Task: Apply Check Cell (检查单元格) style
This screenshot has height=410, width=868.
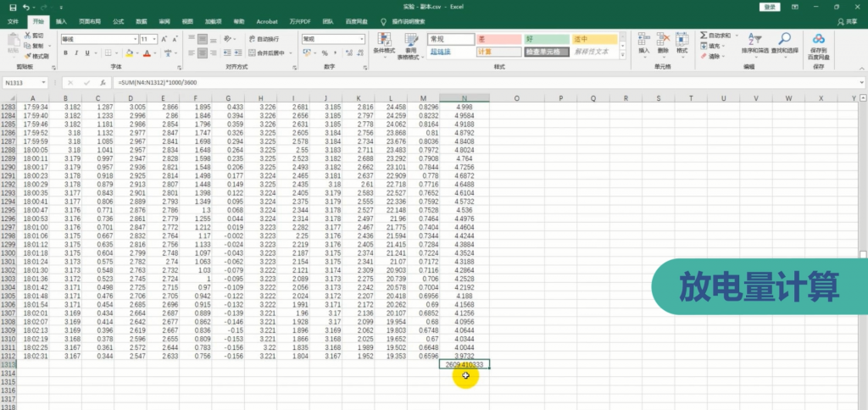Action: point(547,52)
